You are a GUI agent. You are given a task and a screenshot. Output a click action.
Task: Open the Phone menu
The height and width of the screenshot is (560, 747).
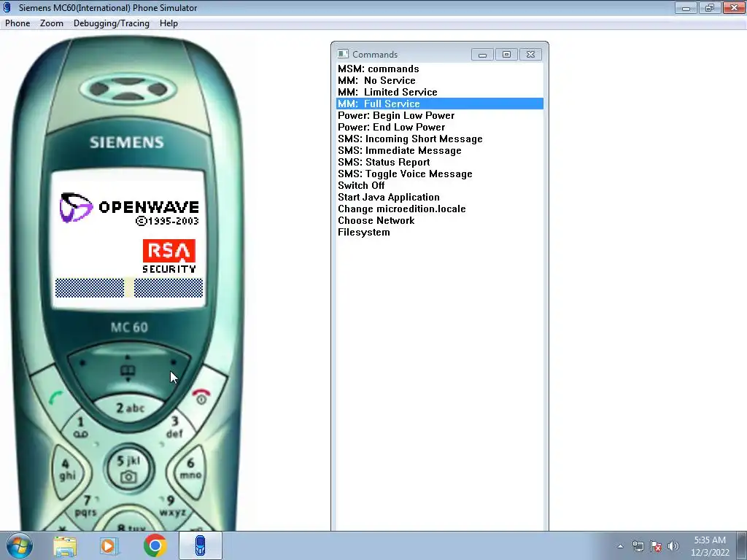click(x=18, y=23)
